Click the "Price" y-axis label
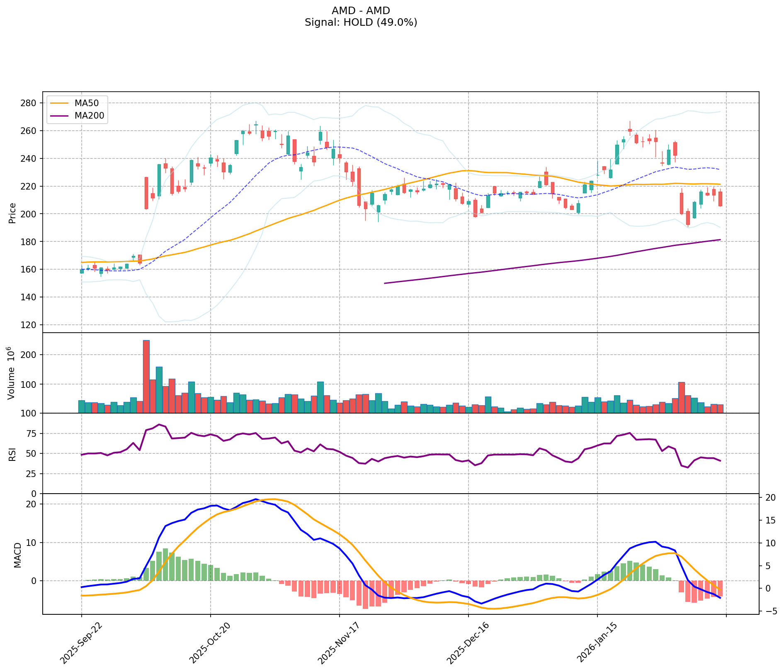Image resolution: width=784 pixels, height=672 pixels. click(12, 213)
